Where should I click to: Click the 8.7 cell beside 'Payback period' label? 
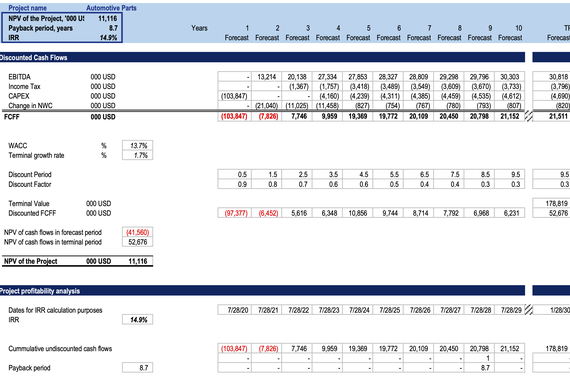click(138, 368)
